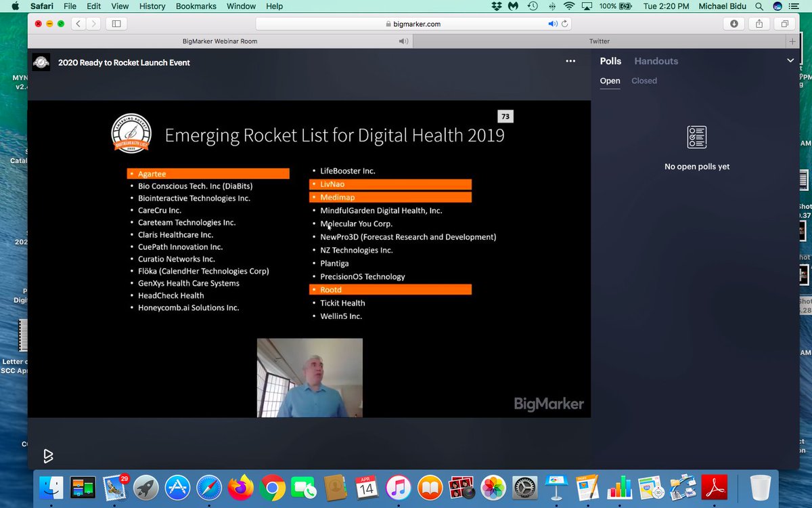The height and width of the screenshot is (508, 812).
Task: Open Time Machine menu bar icon
Action: click(x=533, y=6)
